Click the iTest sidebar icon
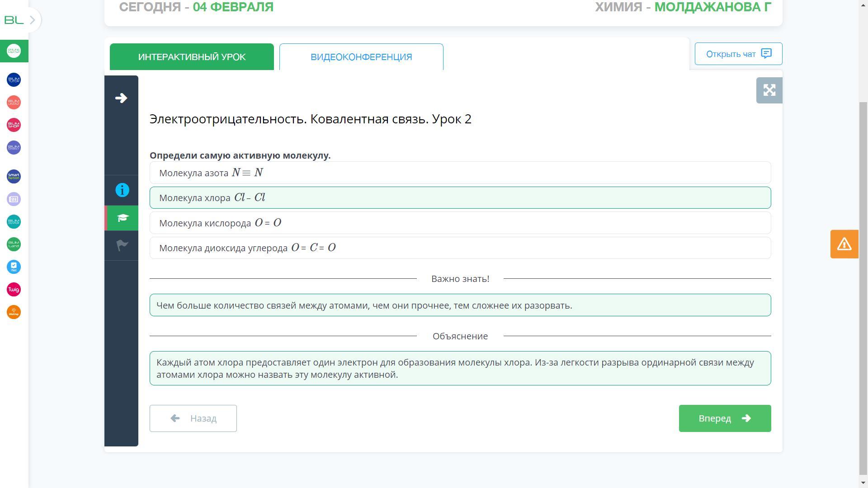Viewport: 868px width, 488px height. [14, 267]
